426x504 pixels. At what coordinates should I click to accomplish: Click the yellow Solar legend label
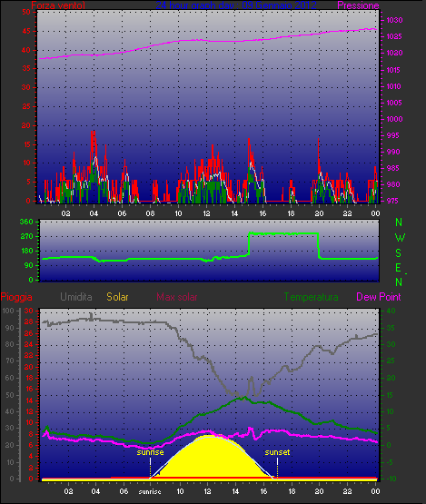pos(118,297)
